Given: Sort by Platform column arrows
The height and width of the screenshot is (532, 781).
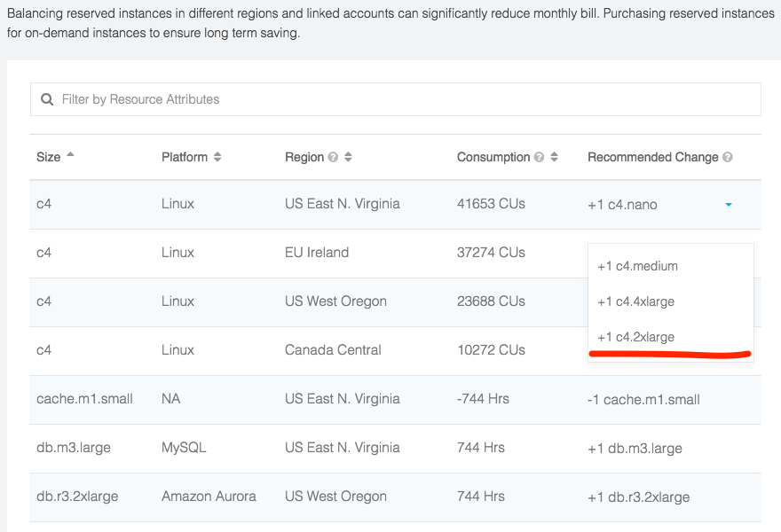Looking at the screenshot, I should (217, 157).
